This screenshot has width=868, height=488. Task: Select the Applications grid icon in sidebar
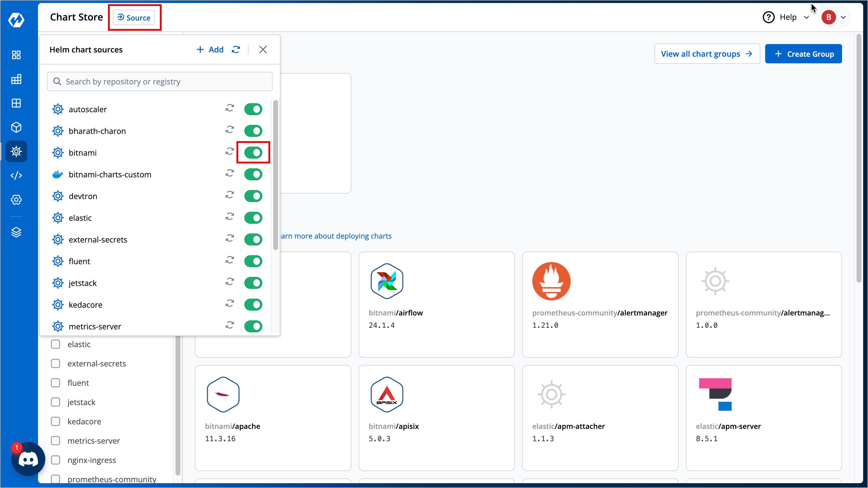point(16,55)
